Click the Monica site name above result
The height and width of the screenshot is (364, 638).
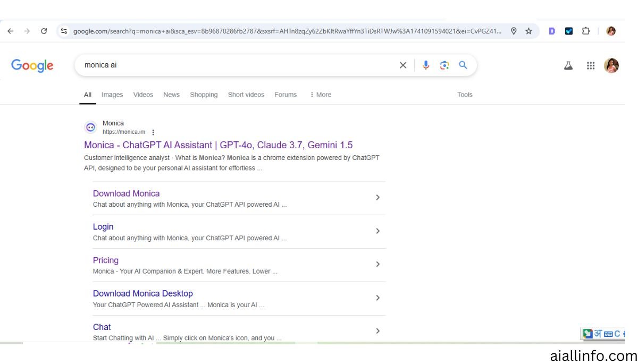point(113,123)
